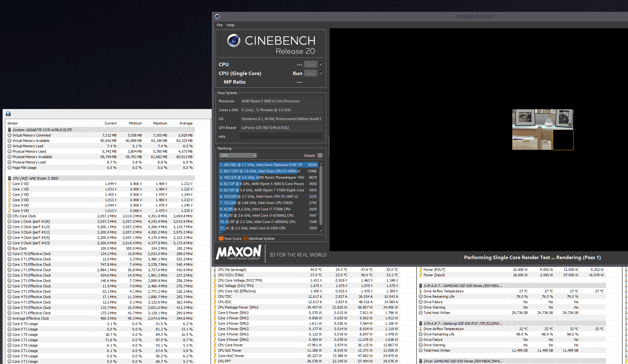Screen dimensions: 628x364
Task: Select ranking entry Intel Xeon CPU E7-4890 v2
Action: pyautogui.click(x=268, y=171)
